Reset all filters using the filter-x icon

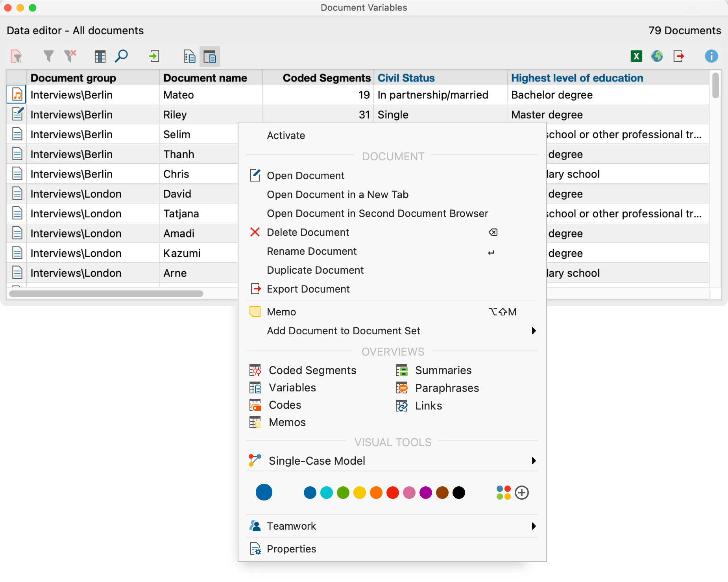70,56
